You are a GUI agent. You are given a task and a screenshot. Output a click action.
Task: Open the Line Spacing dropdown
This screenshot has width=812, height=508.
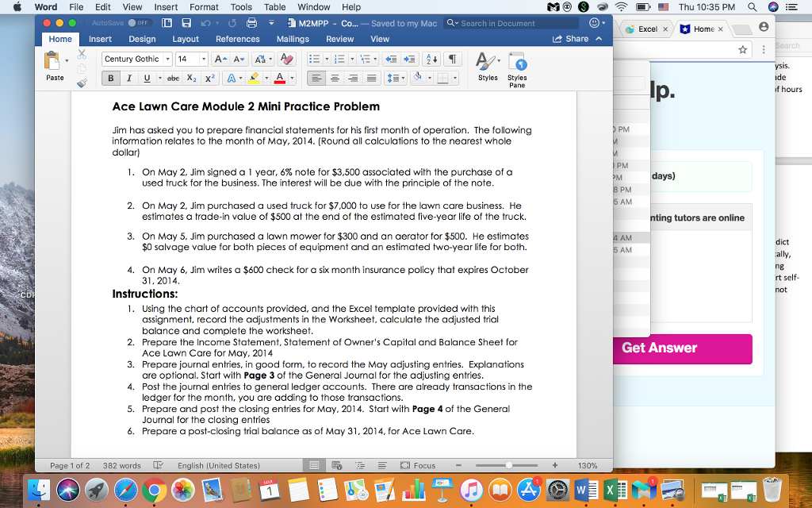(396, 79)
